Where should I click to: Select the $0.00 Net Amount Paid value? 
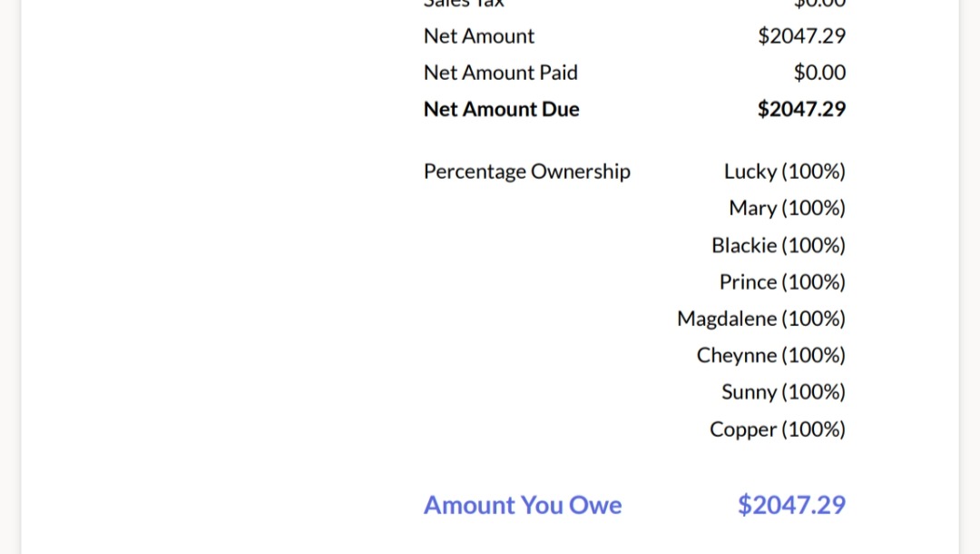click(819, 73)
